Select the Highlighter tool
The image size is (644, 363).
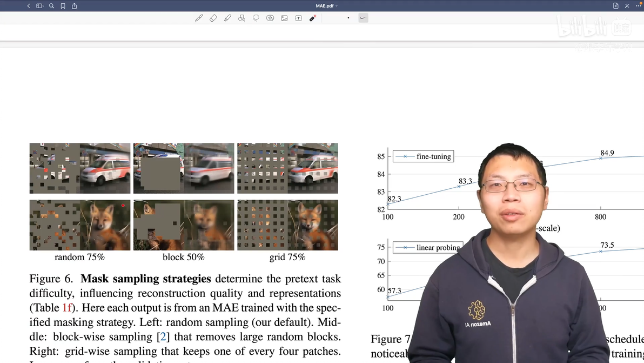pos(227,18)
